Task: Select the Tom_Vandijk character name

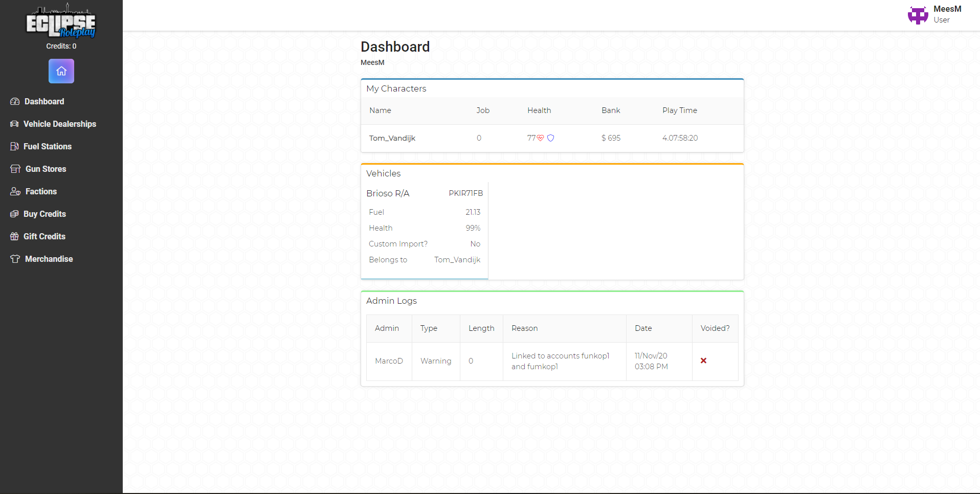Action: click(x=392, y=138)
